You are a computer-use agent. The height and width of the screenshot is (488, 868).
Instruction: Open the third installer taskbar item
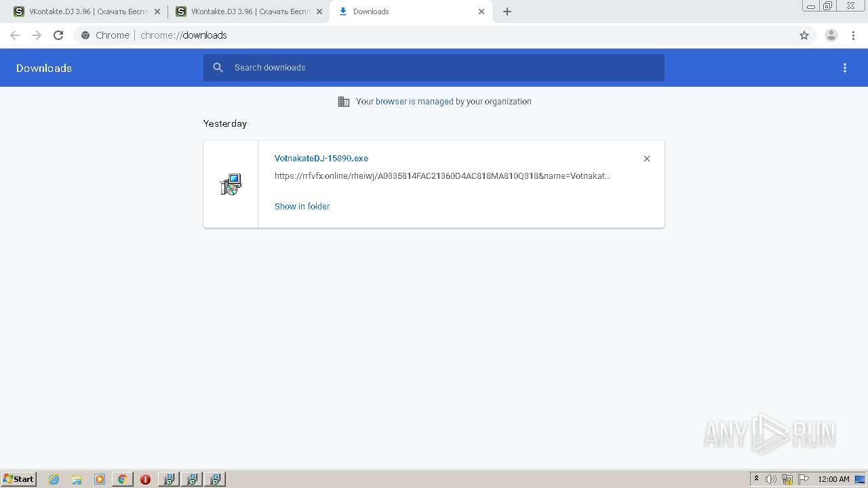[215, 479]
